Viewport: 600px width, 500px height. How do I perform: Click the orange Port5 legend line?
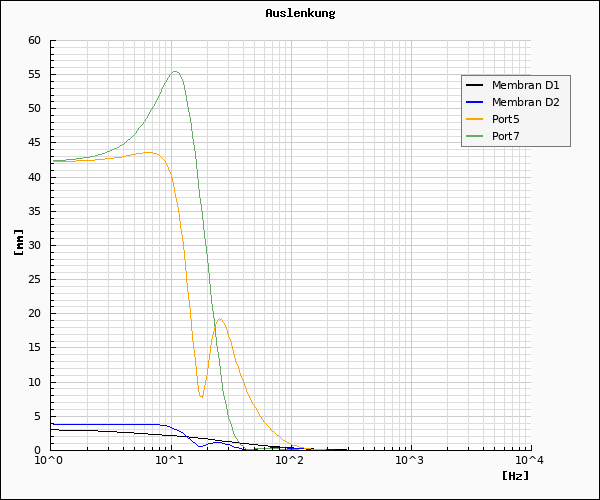(476, 119)
